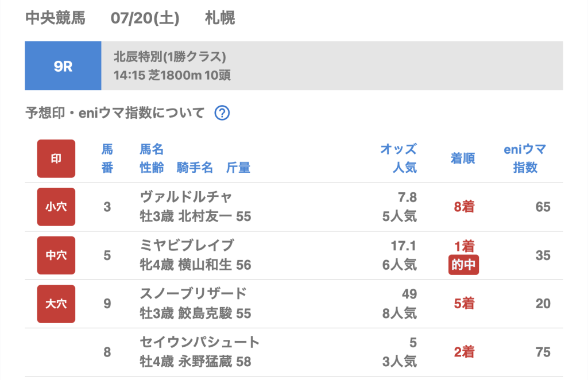Click the オッズ人気 column header

(399, 158)
